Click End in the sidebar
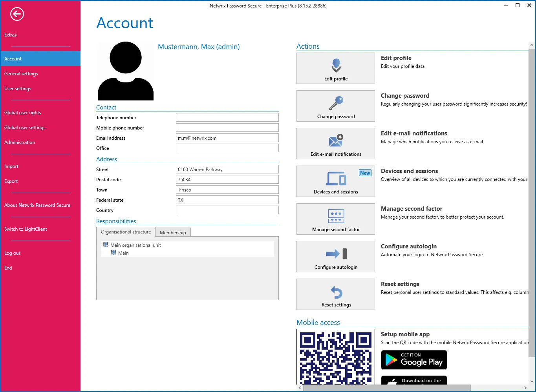536x392 pixels. [40, 268]
